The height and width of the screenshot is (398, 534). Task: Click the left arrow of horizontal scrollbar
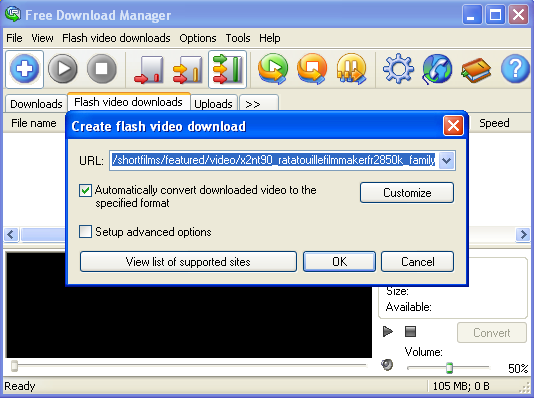[x=11, y=234]
